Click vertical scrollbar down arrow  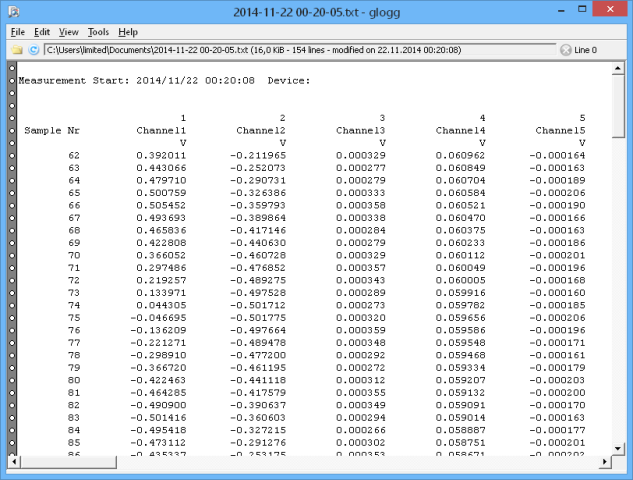[618, 448]
